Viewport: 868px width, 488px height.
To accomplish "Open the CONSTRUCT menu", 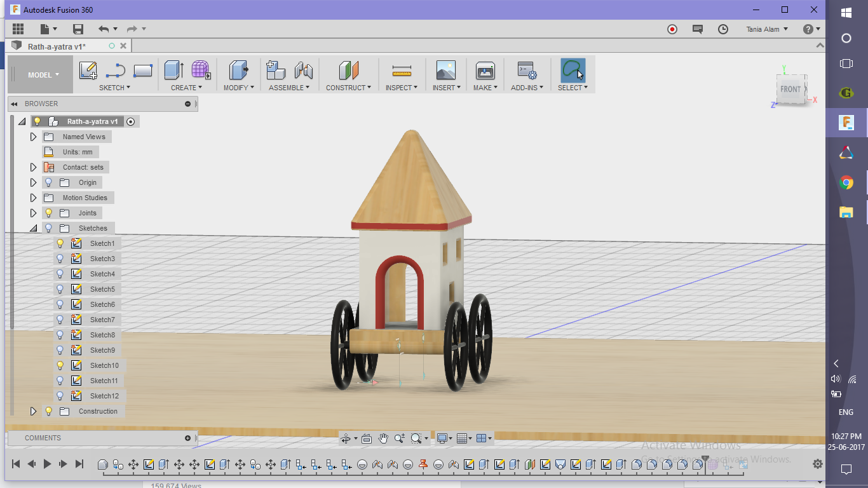I will pyautogui.click(x=348, y=88).
